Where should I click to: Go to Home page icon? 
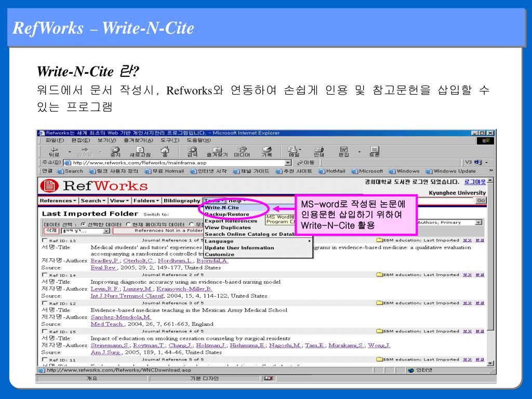165,151
